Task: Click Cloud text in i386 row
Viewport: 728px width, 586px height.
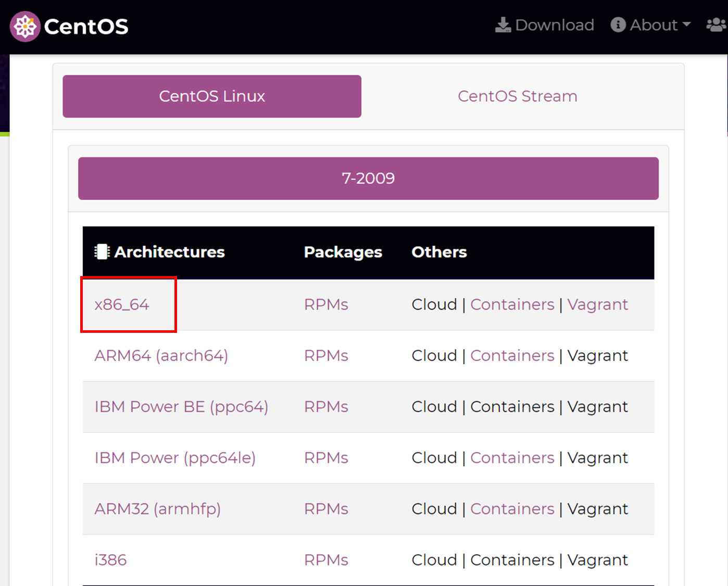Action: (434, 560)
